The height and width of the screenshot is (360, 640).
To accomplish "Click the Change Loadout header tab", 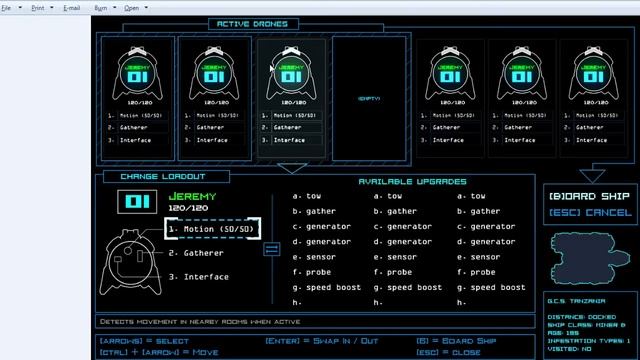I will (x=166, y=176).
